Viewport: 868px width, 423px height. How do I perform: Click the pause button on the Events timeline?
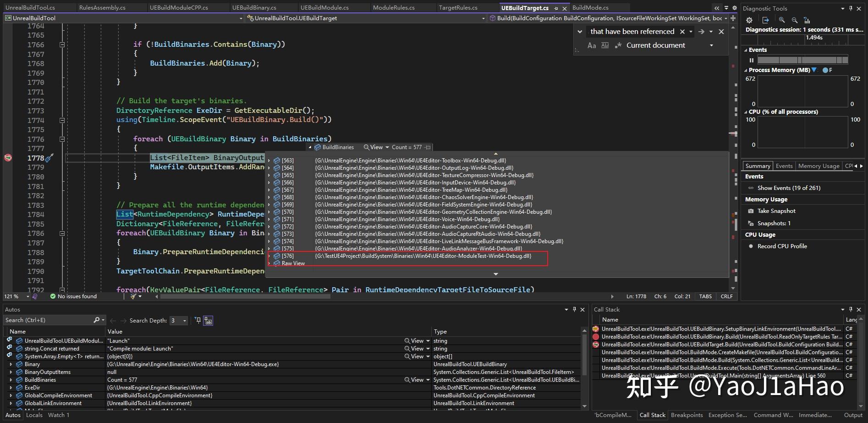(752, 60)
